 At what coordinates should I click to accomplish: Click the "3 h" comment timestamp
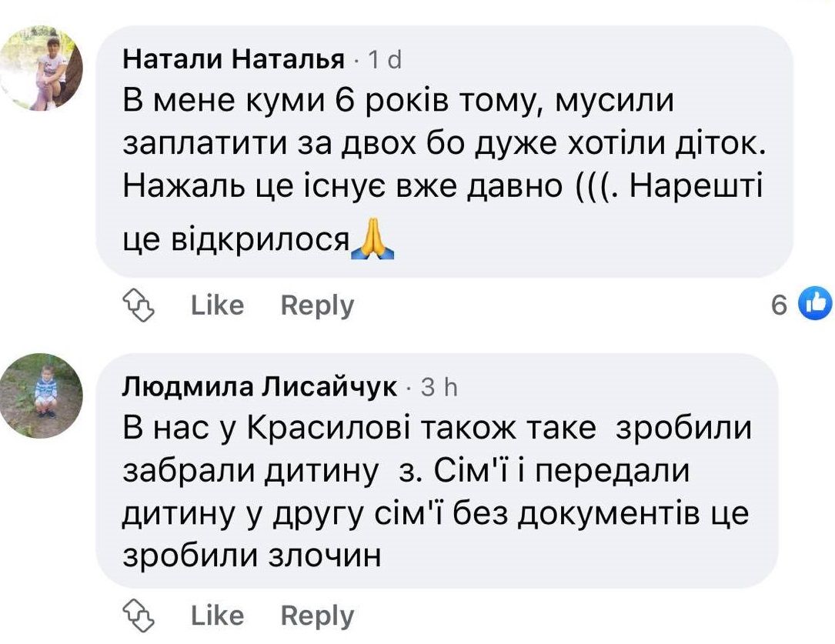click(x=439, y=388)
